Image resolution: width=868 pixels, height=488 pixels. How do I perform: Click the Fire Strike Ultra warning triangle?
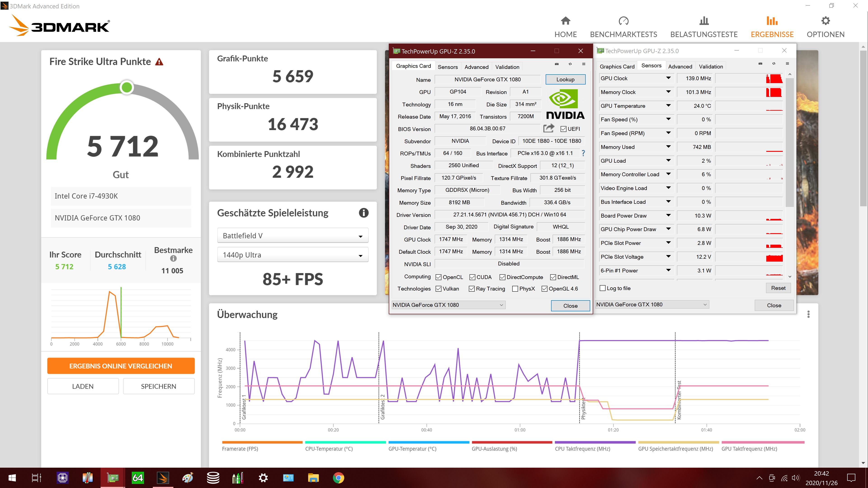click(159, 62)
